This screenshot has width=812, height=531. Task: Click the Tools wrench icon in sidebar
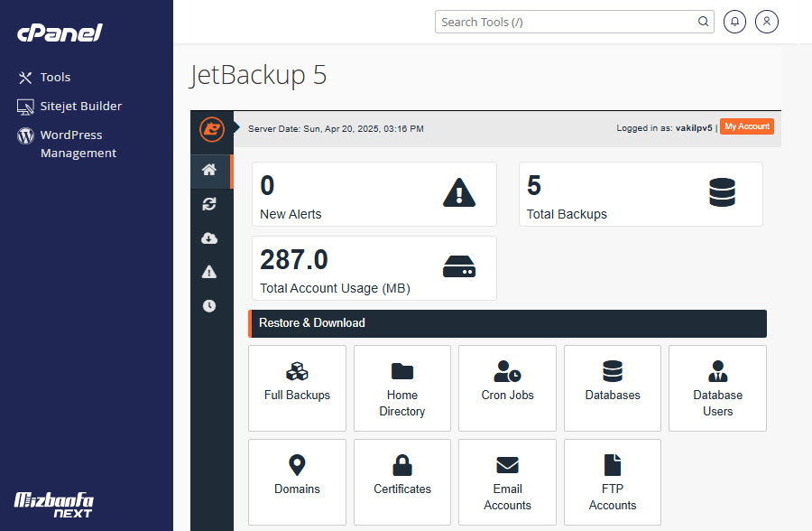click(x=25, y=78)
